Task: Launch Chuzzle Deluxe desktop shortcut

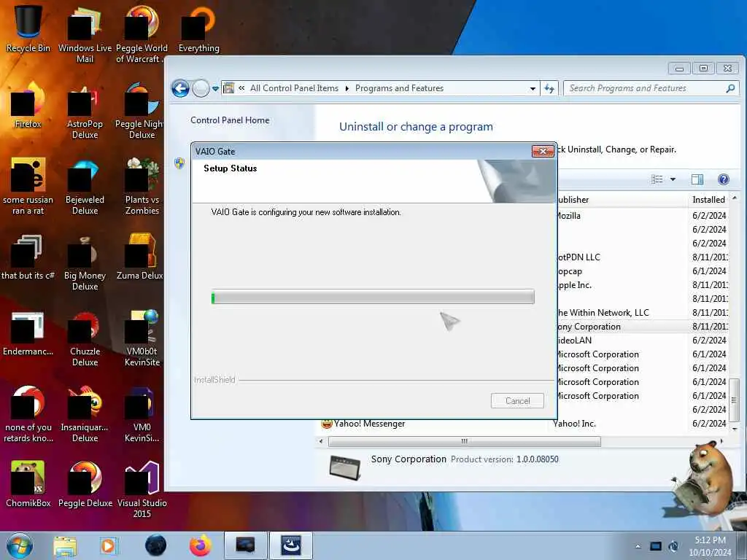Action: tap(85, 338)
